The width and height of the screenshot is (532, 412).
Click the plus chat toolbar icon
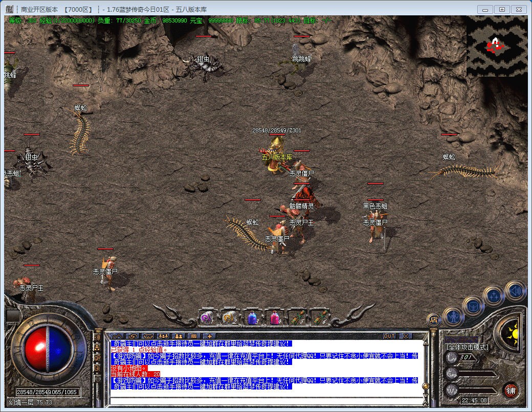209,336
